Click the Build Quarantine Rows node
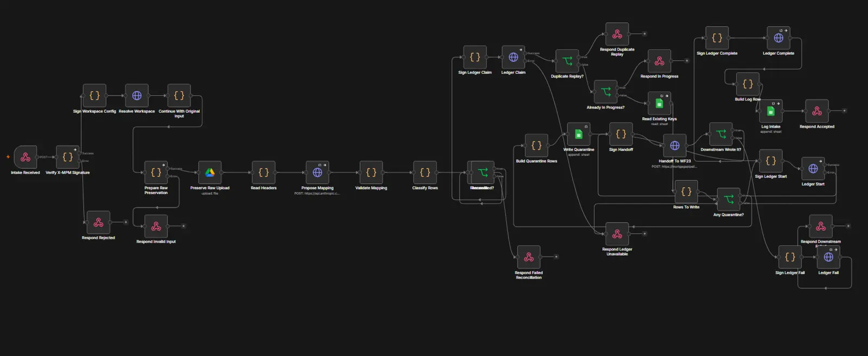The image size is (868, 356). tap(537, 145)
